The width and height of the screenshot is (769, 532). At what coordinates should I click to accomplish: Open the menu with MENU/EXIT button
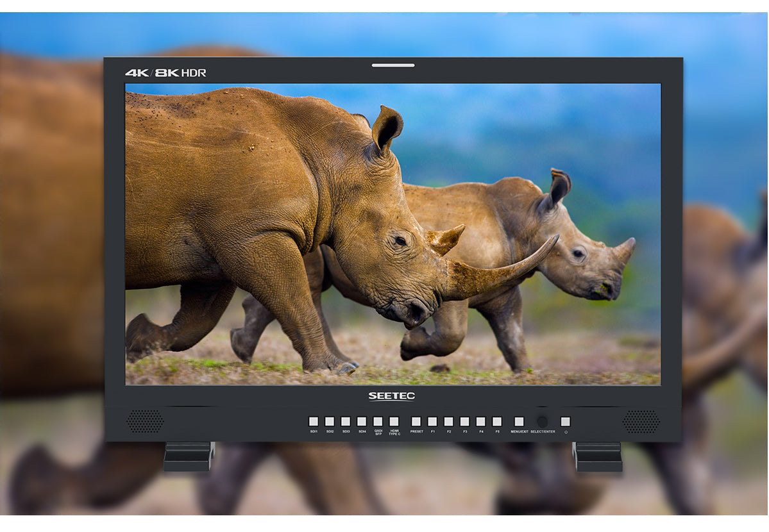519,422
